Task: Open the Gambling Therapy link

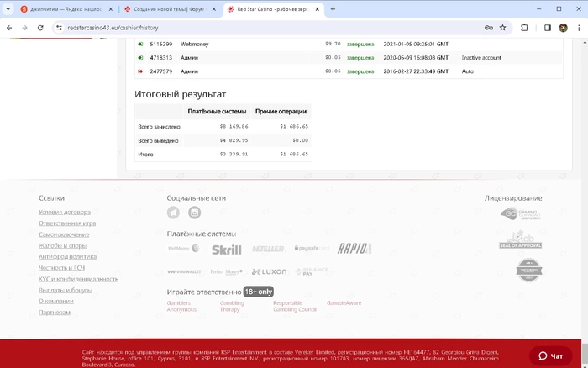Action: [232, 306]
